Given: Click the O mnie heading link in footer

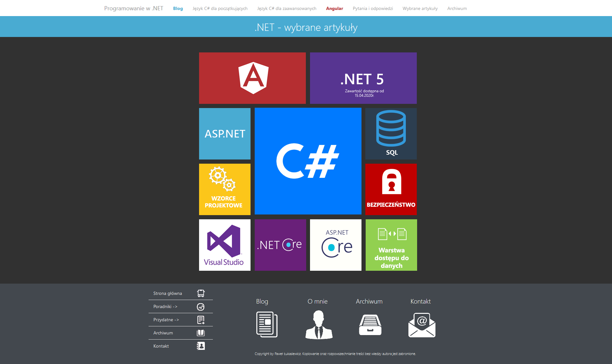Looking at the screenshot, I should coord(317,301).
